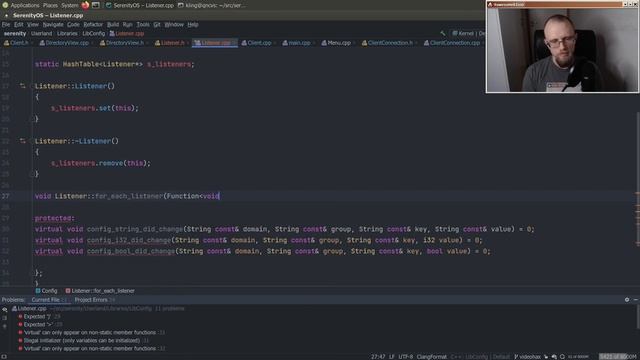The width and height of the screenshot is (640, 360).
Task: Open the Help menu
Action: (193, 24)
